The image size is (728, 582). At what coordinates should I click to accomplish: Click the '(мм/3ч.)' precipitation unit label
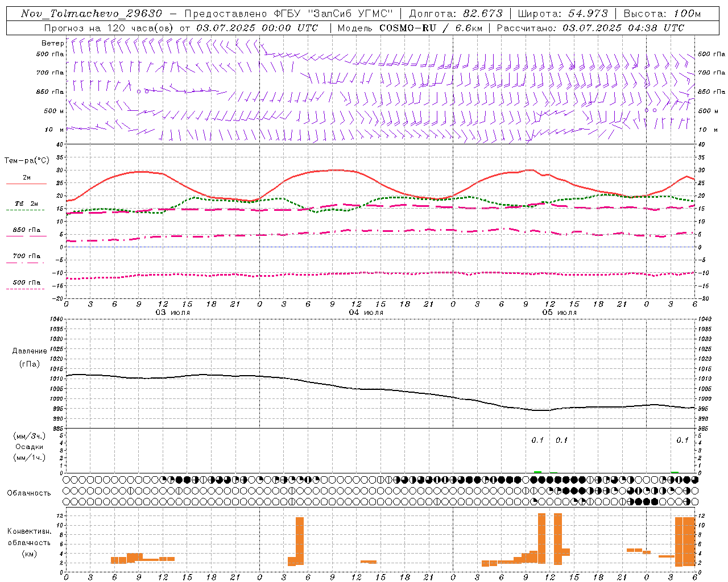(30, 436)
